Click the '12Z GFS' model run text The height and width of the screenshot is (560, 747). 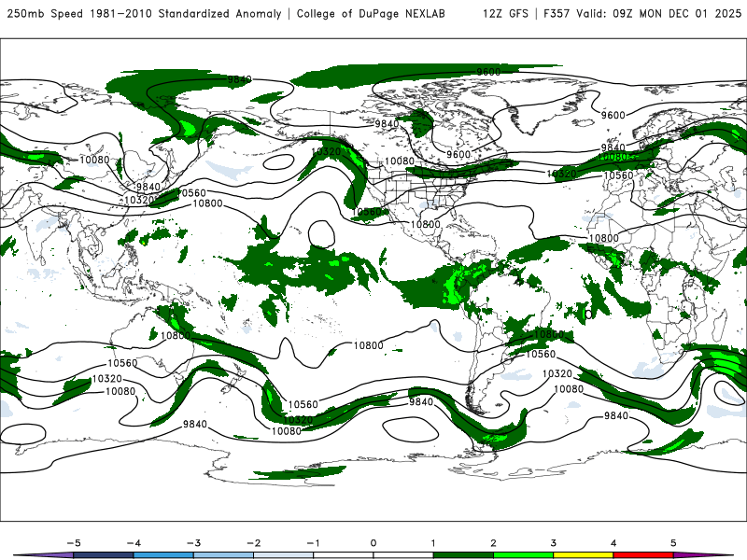click(x=505, y=14)
